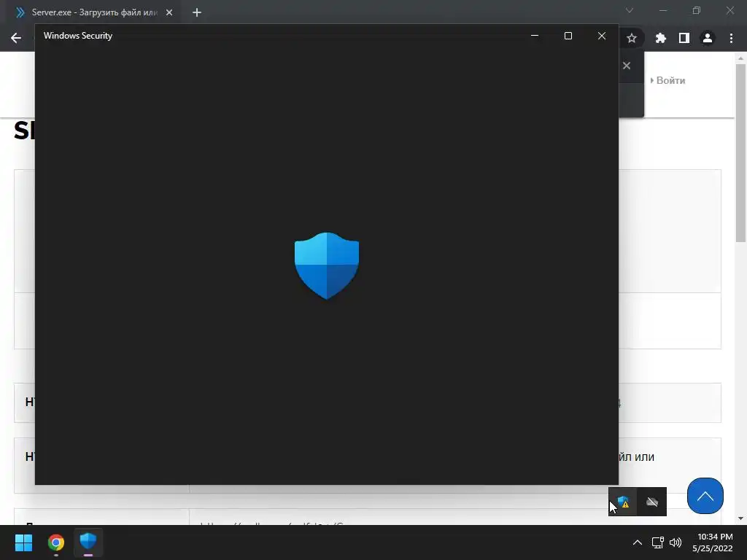This screenshot has height=560, width=747.
Task: Go back in Chrome browser
Action: click(16, 38)
